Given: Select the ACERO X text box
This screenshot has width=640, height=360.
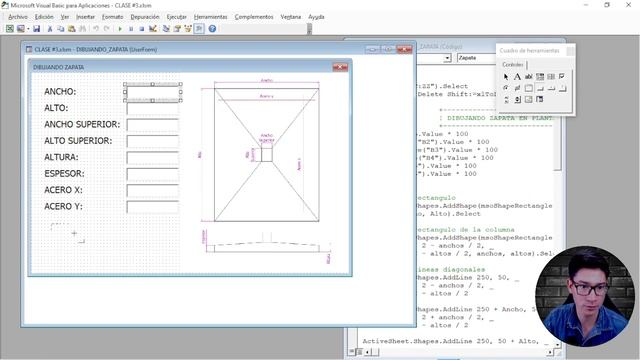Looking at the screenshot, I should [x=153, y=190].
